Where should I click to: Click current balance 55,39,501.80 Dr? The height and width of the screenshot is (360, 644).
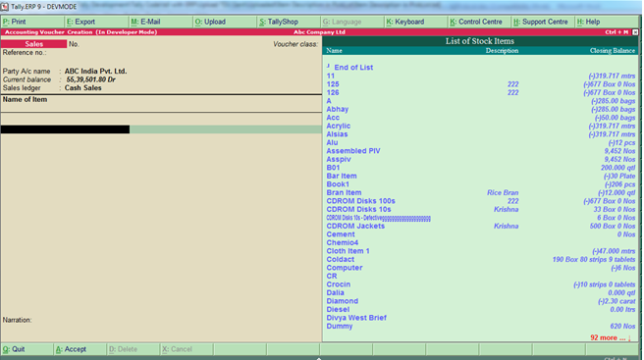coord(90,79)
